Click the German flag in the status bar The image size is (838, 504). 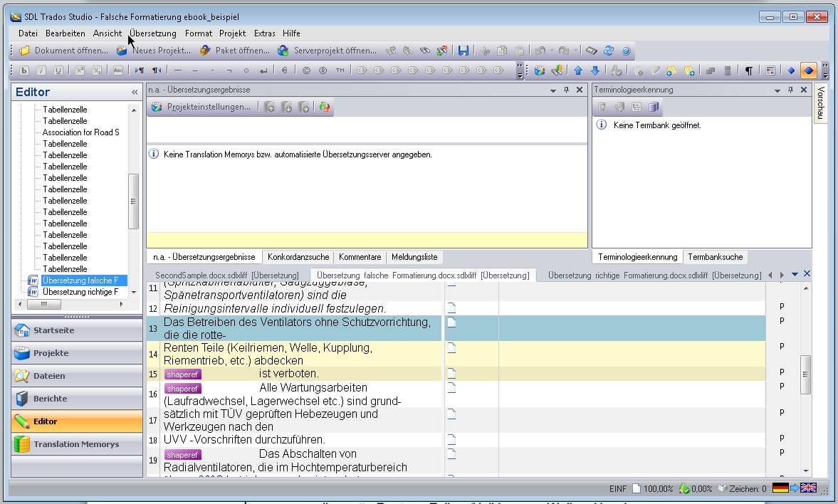click(x=780, y=489)
